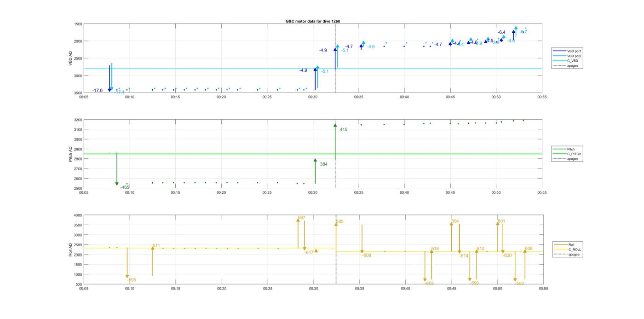Click the "00:20" time tick under Roll plot
The width and height of the screenshot is (644, 319).
tap(222, 289)
